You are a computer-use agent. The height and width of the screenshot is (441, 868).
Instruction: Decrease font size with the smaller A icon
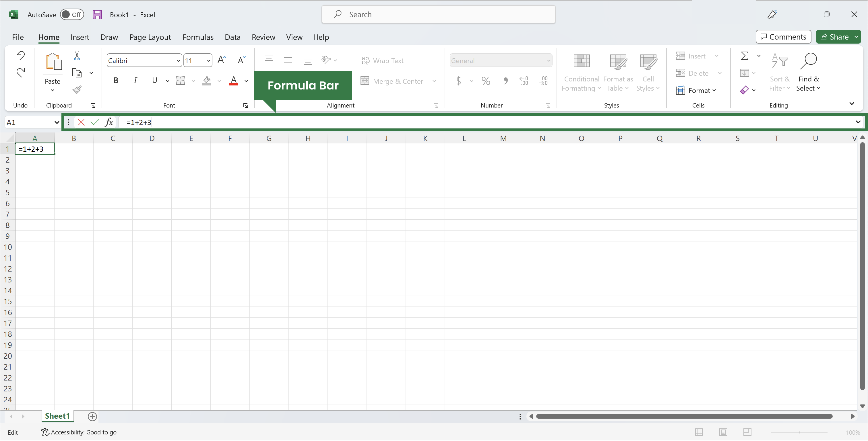242,60
